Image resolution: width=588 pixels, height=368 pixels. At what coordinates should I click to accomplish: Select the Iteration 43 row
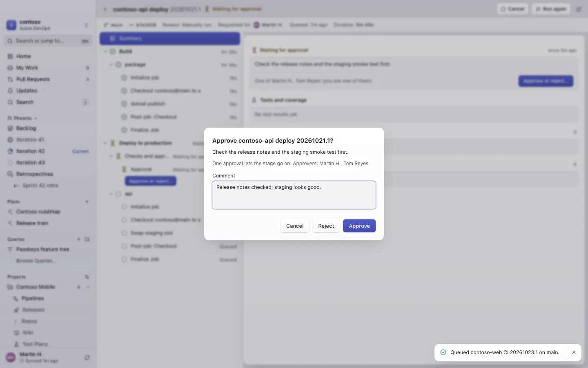point(48,163)
